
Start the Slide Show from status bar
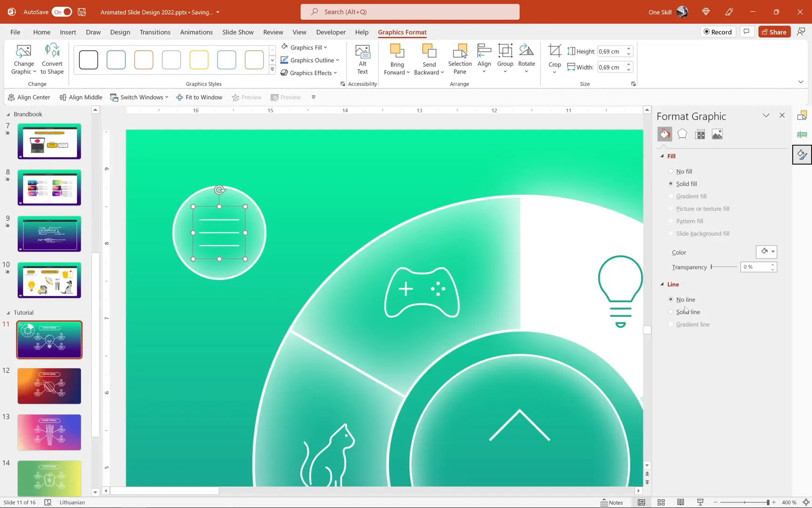pos(700,502)
